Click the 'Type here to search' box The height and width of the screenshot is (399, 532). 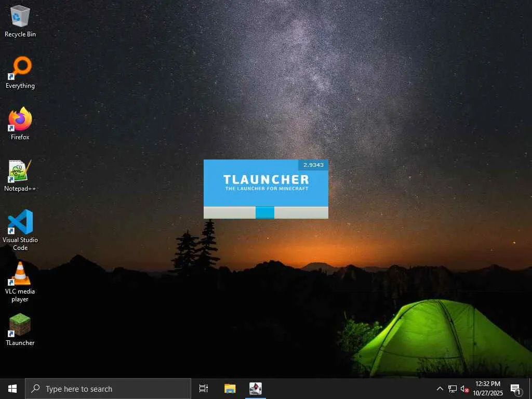108,389
